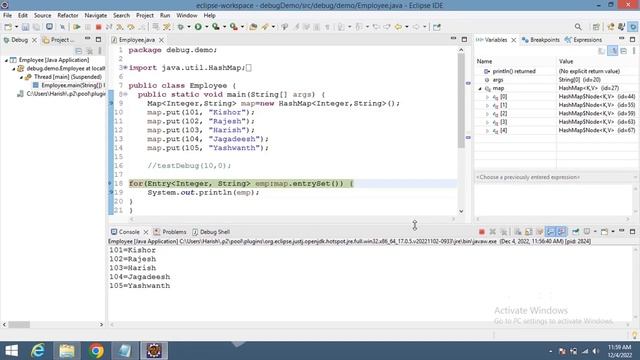The width and height of the screenshot is (640, 360).
Task: Open the Run button dropdown arrow
Action: tap(207, 27)
